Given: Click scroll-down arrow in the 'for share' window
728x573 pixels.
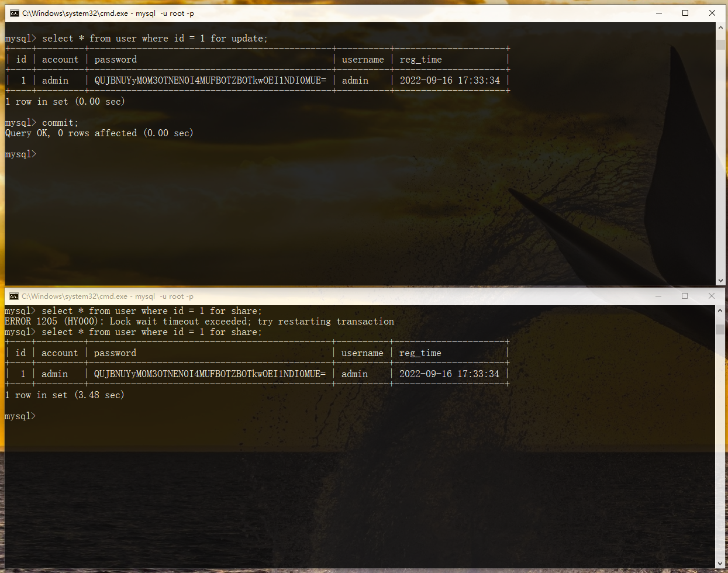Looking at the screenshot, I should click(x=720, y=563).
